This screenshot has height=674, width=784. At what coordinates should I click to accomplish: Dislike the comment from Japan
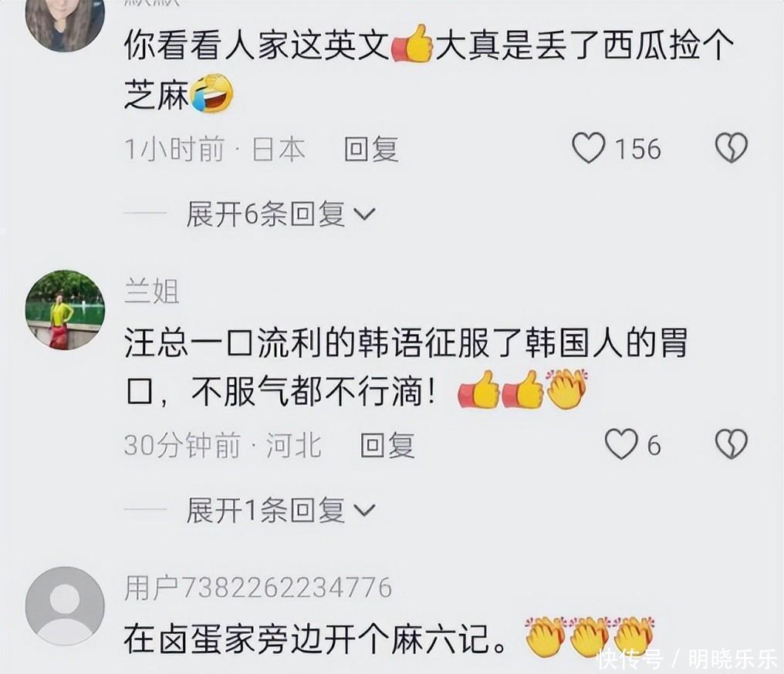[732, 148]
